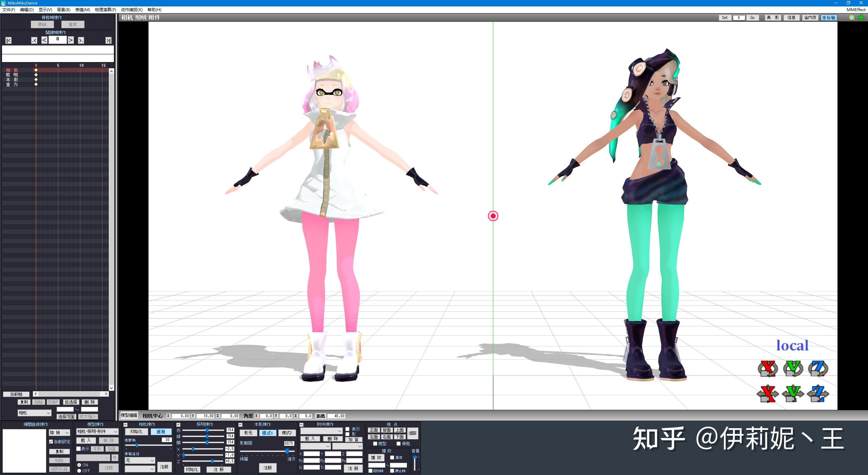Image resolution: width=868 pixels, height=475 pixels.
Task: Click the crossed-out X axis icon in upper row
Action: coord(768,368)
